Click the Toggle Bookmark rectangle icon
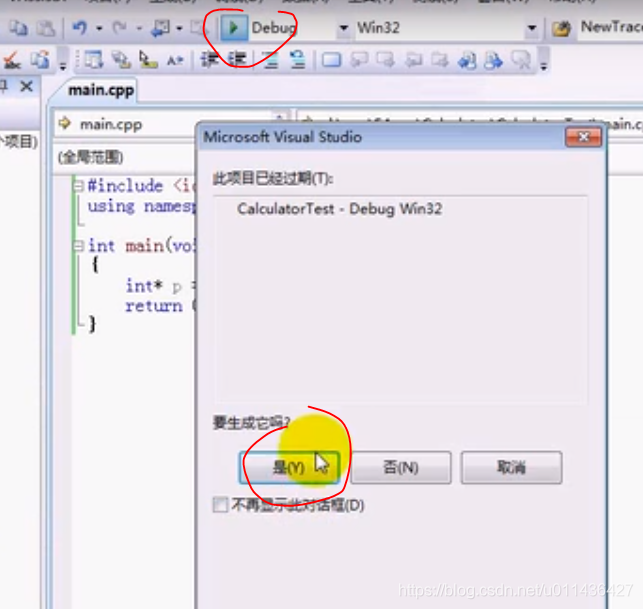The height and width of the screenshot is (609, 643). click(331, 60)
